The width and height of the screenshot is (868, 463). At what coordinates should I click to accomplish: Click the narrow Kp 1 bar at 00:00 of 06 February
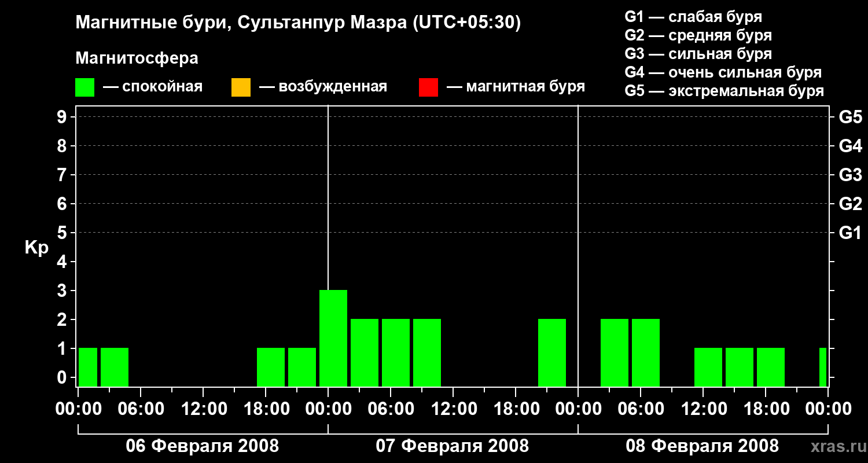[88, 367]
